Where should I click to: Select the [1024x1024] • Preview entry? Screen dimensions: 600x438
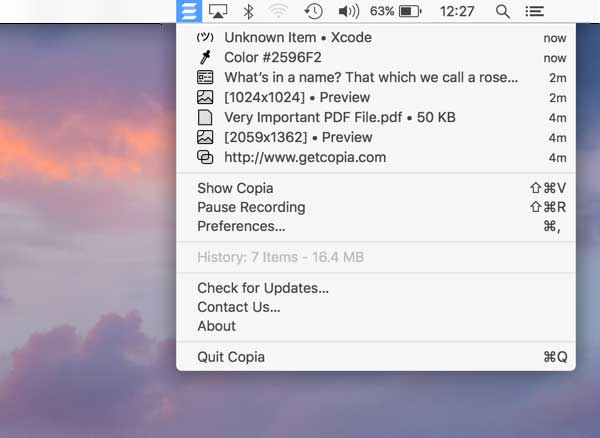tap(376, 97)
